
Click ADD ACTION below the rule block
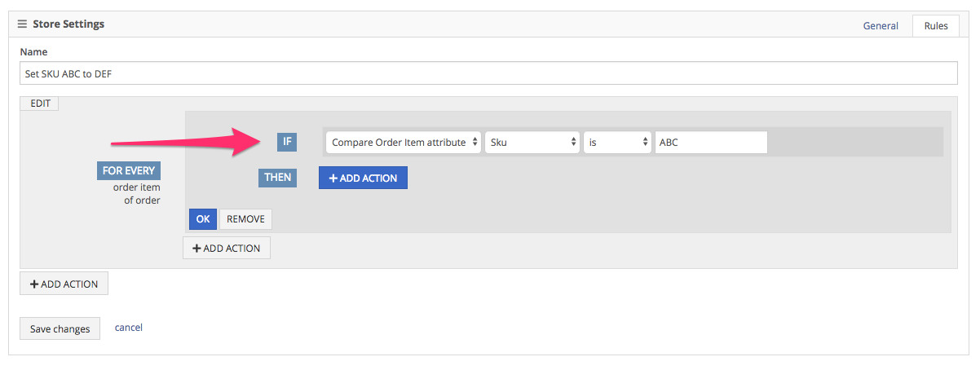tap(227, 248)
